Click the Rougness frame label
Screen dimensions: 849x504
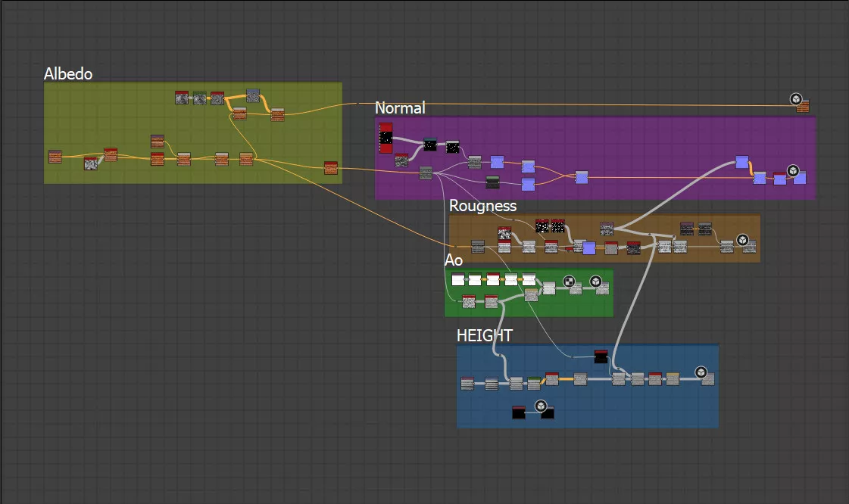tap(482, 206)
